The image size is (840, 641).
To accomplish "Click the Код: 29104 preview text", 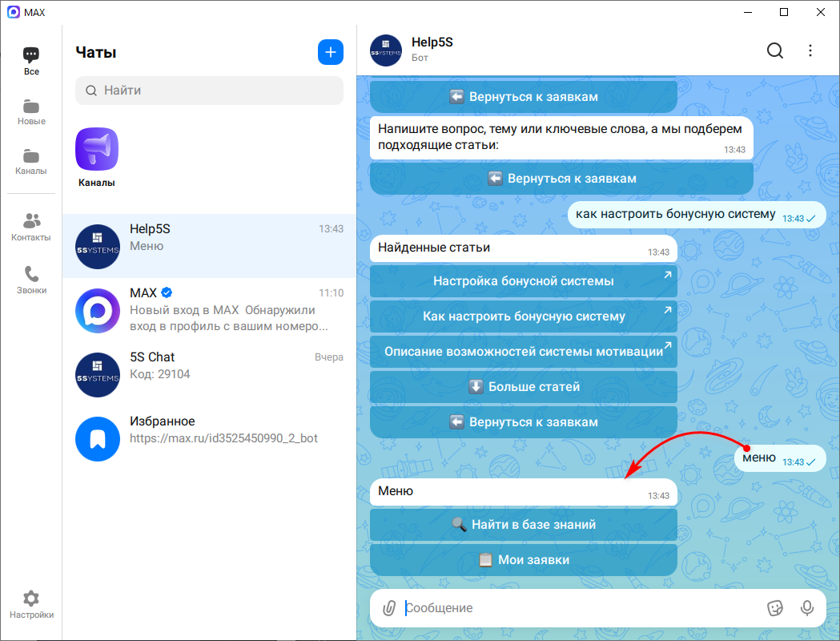I will click(159, 374).
